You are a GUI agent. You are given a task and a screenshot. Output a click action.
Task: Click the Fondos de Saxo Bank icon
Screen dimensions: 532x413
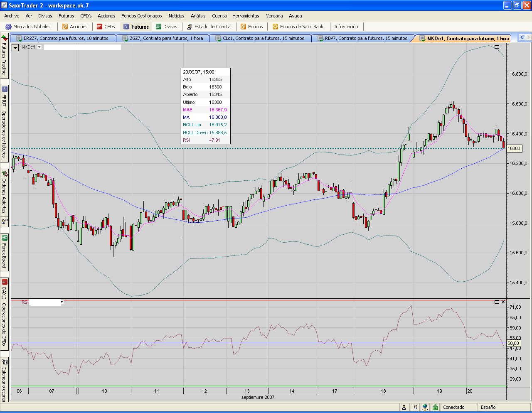275,27
